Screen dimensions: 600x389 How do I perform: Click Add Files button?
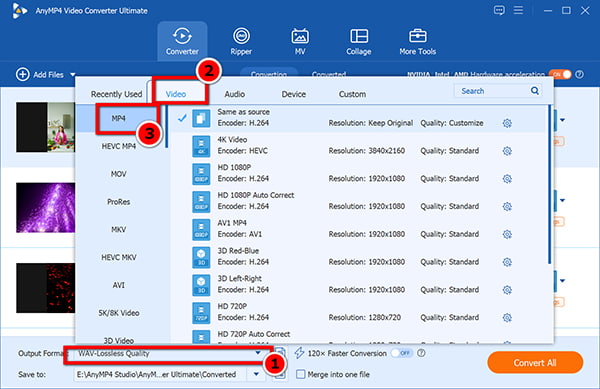tap(40, 75)
